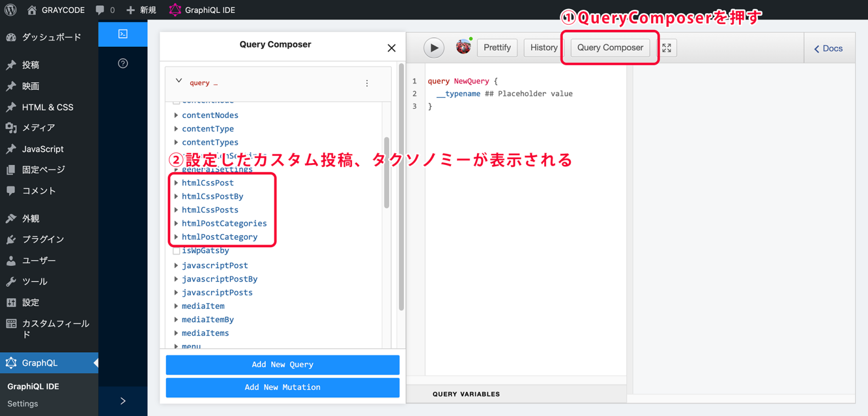The height and width of the screenshot is (416, 868).
Task: Close the Query Composer panel
Action: tap(392, 48)
